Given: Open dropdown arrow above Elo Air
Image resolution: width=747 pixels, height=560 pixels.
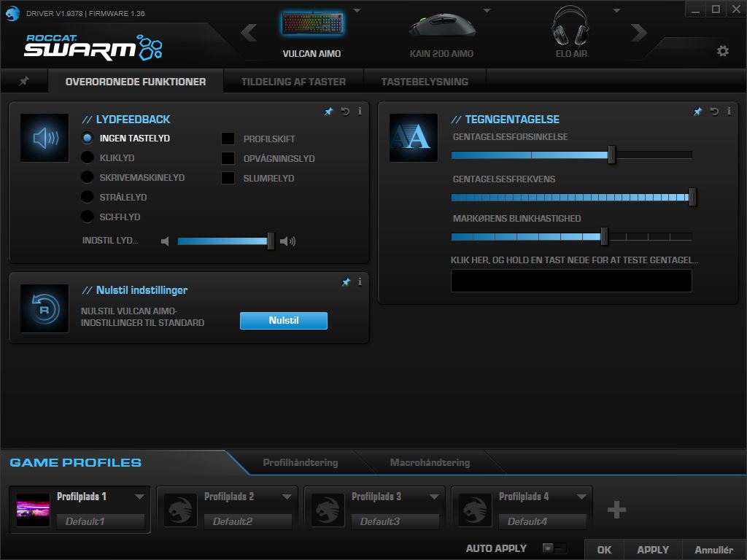Looking at the screenshot, I should click(616, 10).
